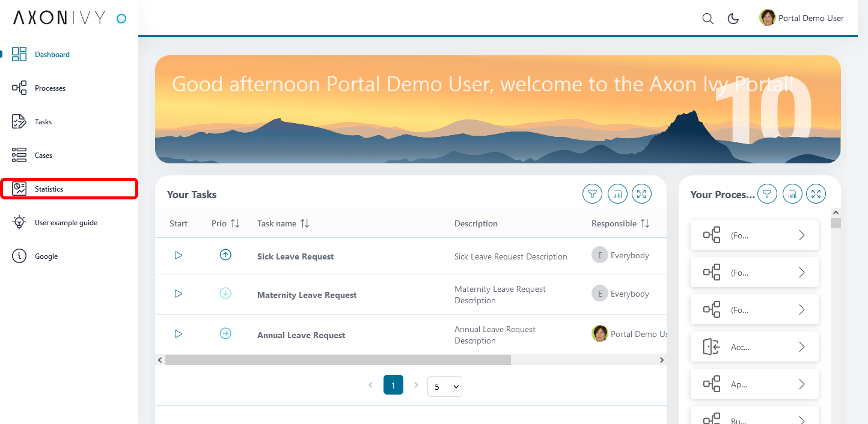Image resolution: width=868 pixels, height=424 pixels.
Task: Click the normal priority icon for Annual Leave
Action: click(x=225, y=333)
